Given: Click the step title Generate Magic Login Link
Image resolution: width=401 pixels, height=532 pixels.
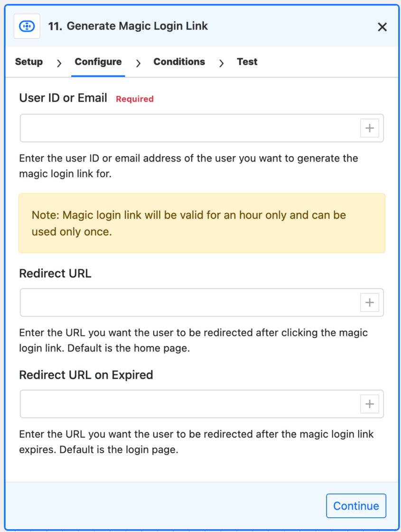Looking at the screenshot, I should [x=137, y=26].
